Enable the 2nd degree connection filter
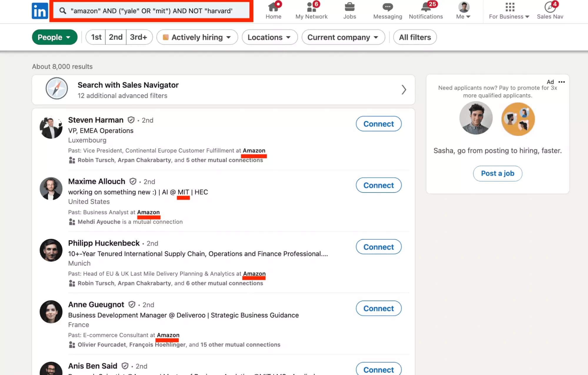 coord(115,37)
